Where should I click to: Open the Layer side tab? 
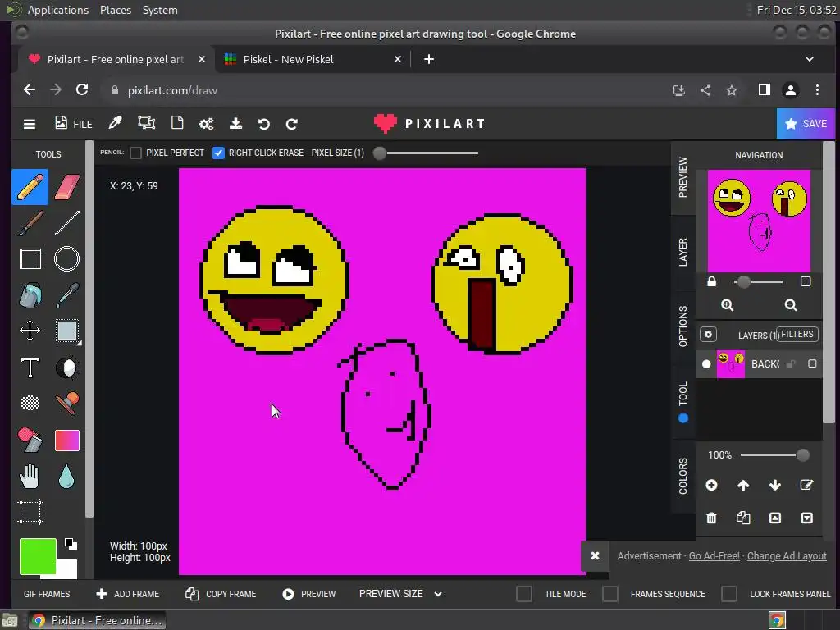pyautogui.click(x=683, y=252)
